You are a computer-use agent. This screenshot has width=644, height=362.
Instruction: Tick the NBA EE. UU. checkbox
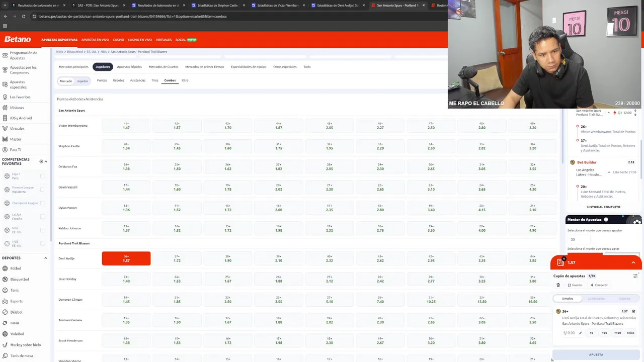pos(42,230)
